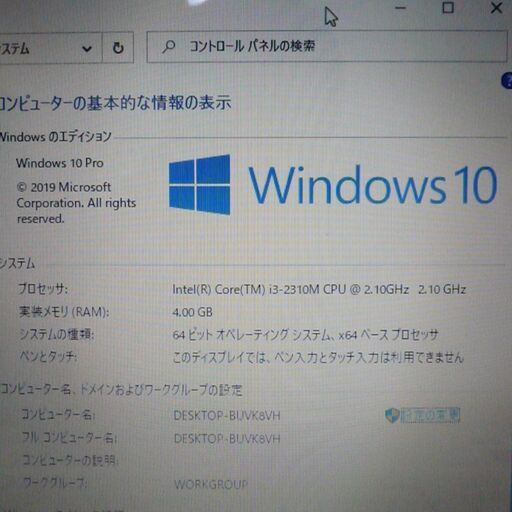
Task: Select the 64 ビット system type value
Action: point(305,335)
